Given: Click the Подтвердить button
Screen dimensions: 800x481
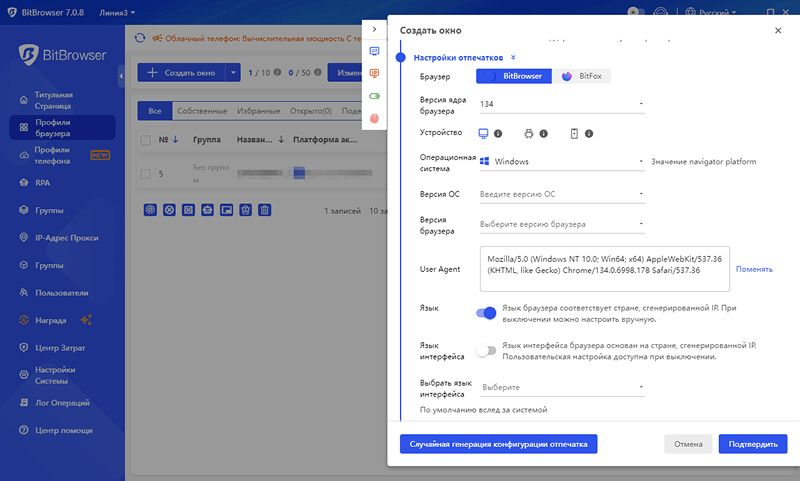Looking at the screenshot, I should [x=752, y=443].
